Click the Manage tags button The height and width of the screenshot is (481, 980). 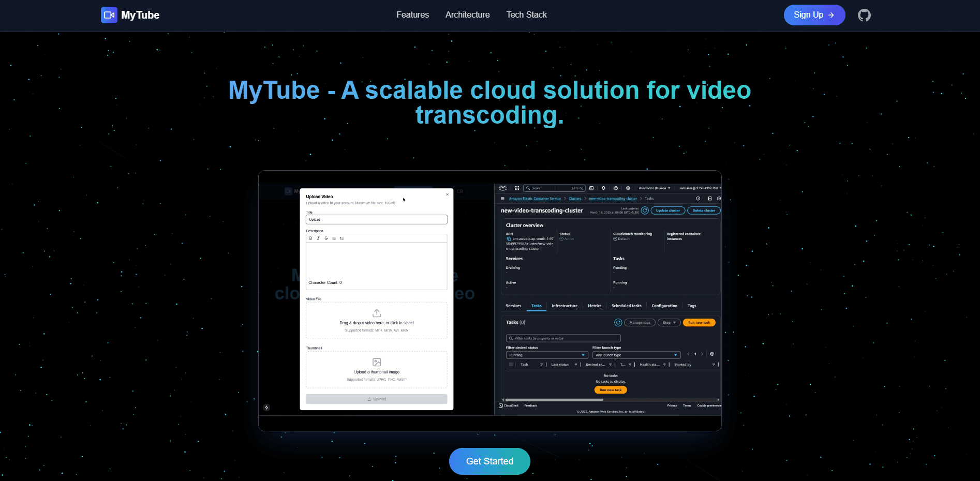(x=640, y=323)
